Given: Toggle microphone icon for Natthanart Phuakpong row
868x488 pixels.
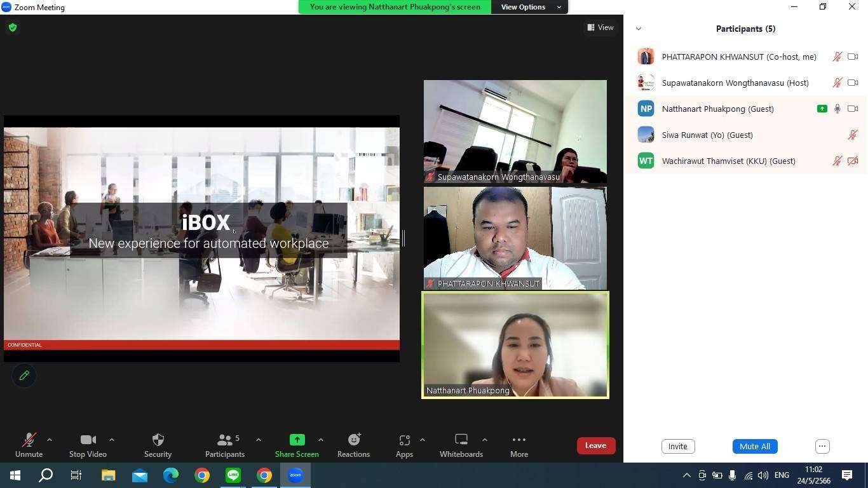Looking at the screenshot, I should coord(837,109).
